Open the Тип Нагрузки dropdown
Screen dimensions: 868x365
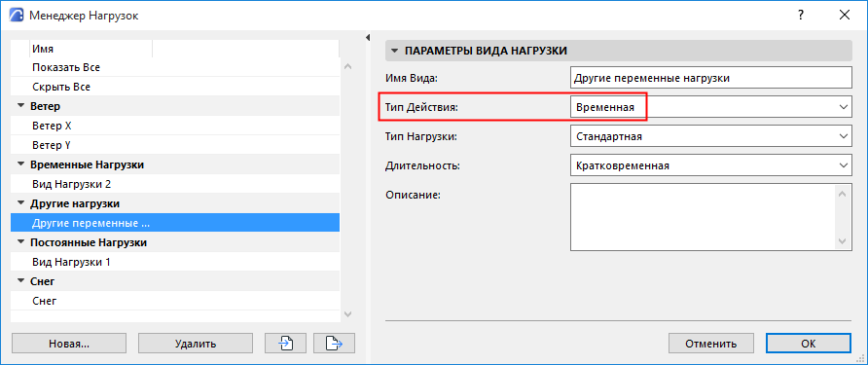coord(710,135)
